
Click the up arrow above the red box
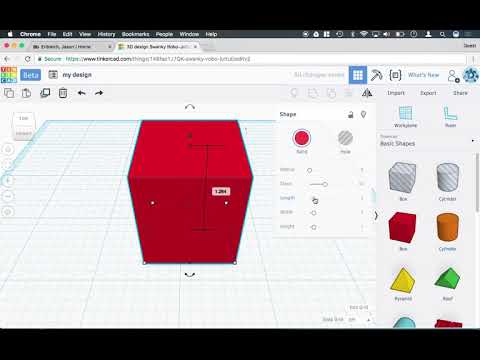190,107
